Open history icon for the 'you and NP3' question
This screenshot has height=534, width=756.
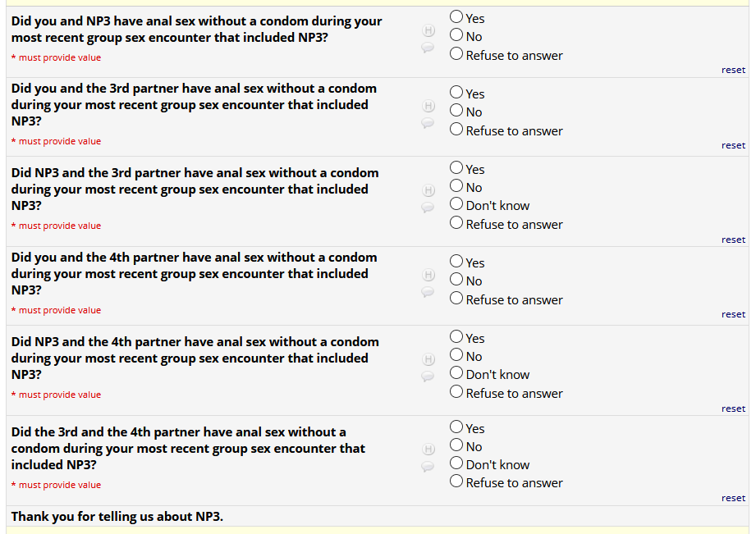tap(428, 30)
